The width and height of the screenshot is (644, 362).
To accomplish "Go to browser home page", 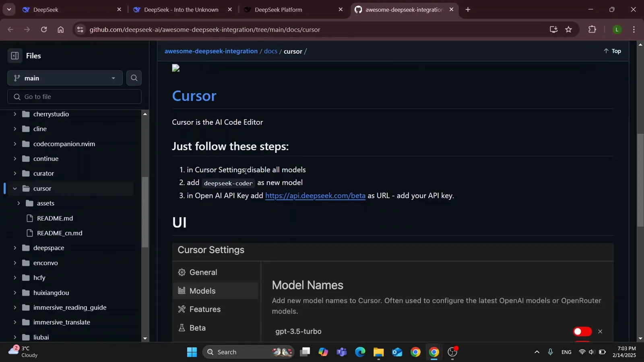I will [x=60, y=29].
